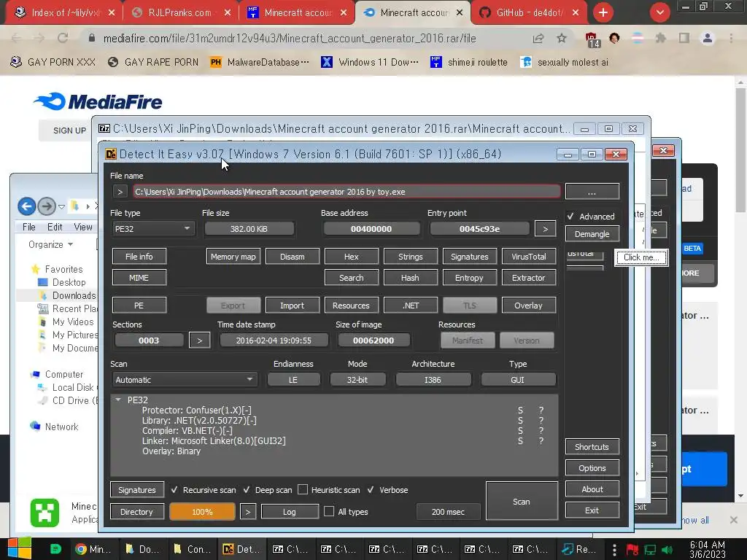Viewport: 747px width, 560px height.
Task: Go back in the Explorer window
Action: click(x=27, y=206)
